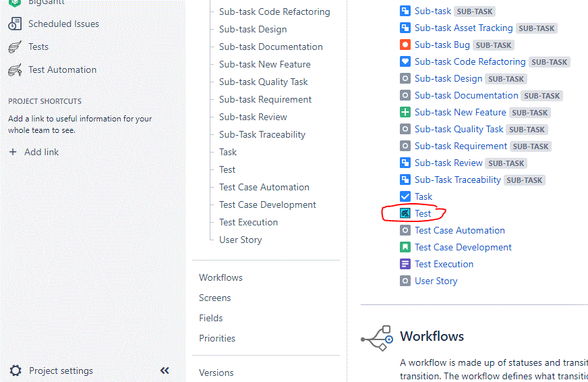The height and width of the screenshot is (382, 588).
Task: Click the green Sub-task New Feature icon
Action: coord(405,112)
